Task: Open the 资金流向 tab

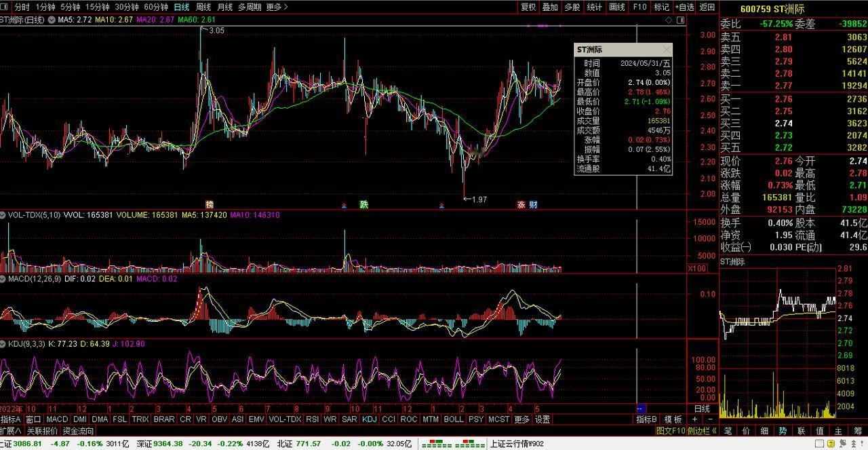Action: 79,431
